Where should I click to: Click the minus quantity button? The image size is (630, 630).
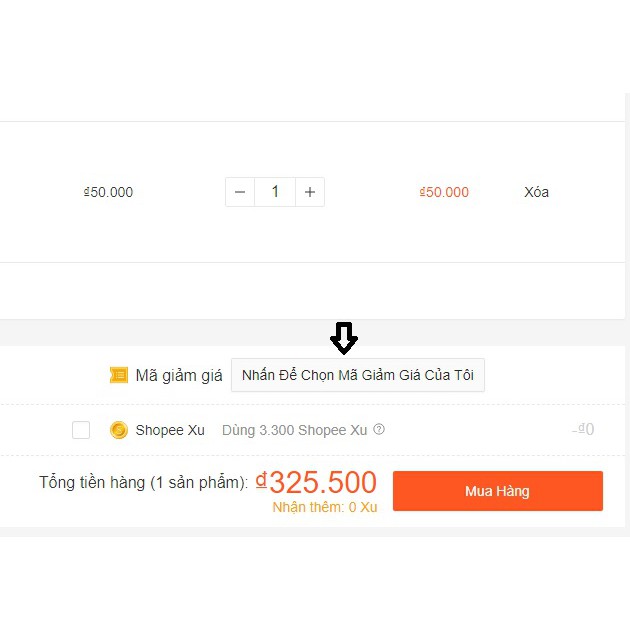pos(240,192)
